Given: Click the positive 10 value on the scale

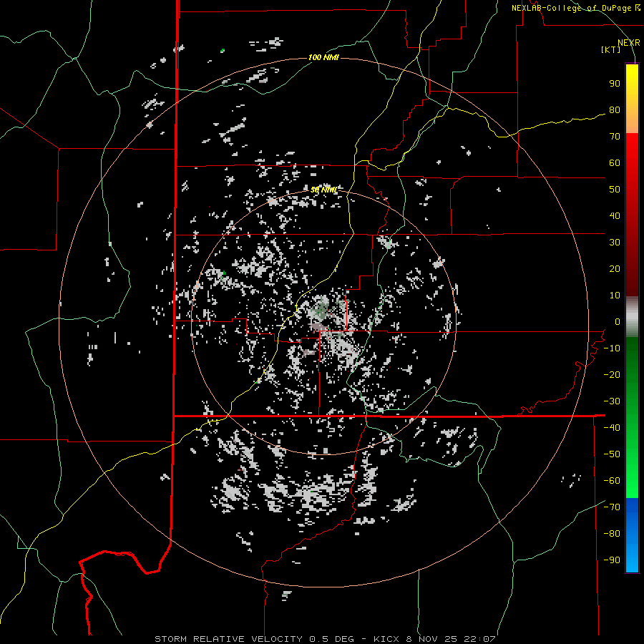Looking at the screenshot, I should (x=615, y=296).
